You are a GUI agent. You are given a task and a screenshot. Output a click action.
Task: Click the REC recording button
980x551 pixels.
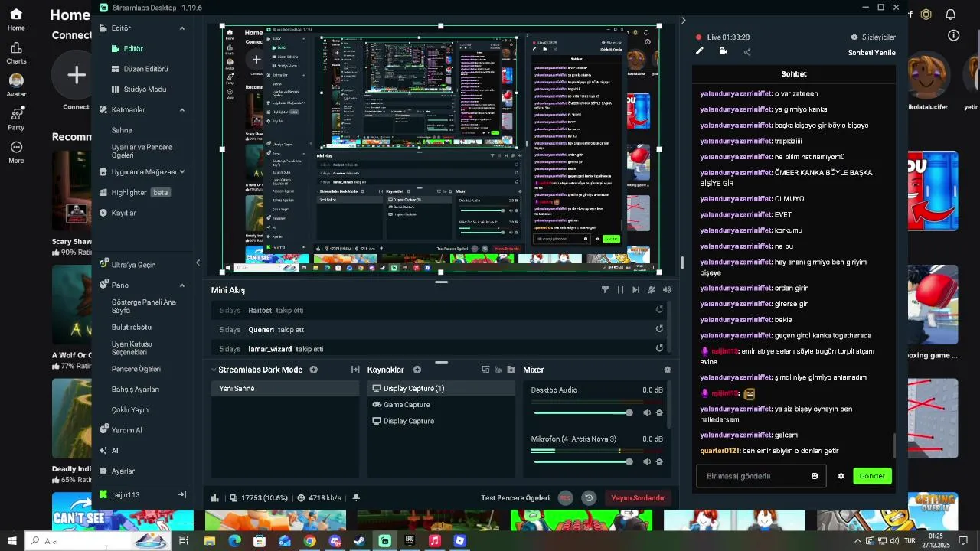[x=565, y=497]
